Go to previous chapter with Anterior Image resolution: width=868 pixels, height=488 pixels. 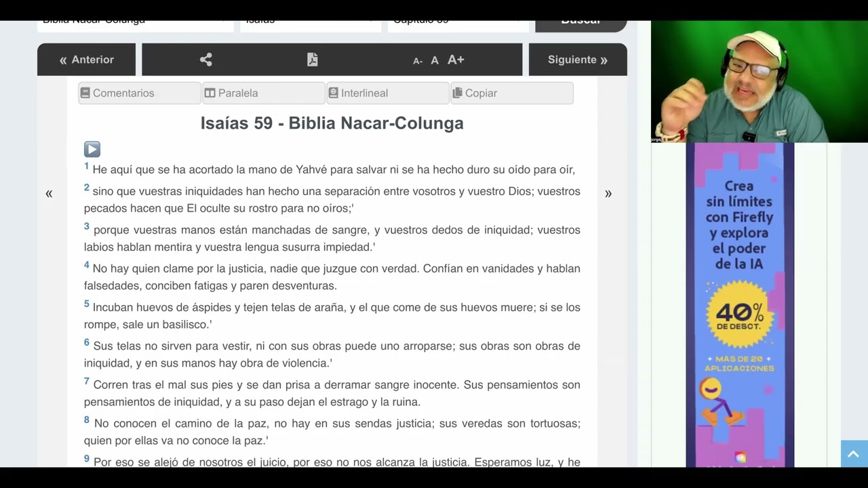[86, 60]
